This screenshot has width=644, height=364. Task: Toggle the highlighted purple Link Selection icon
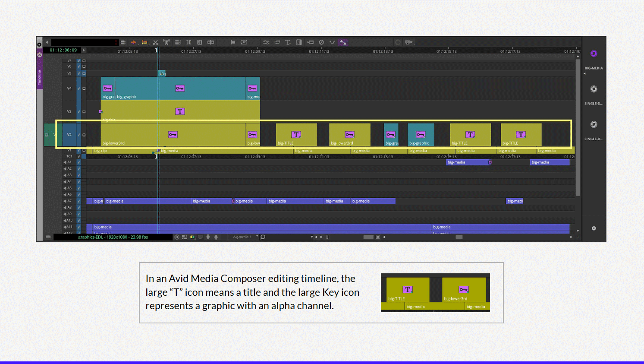[343, 42]
